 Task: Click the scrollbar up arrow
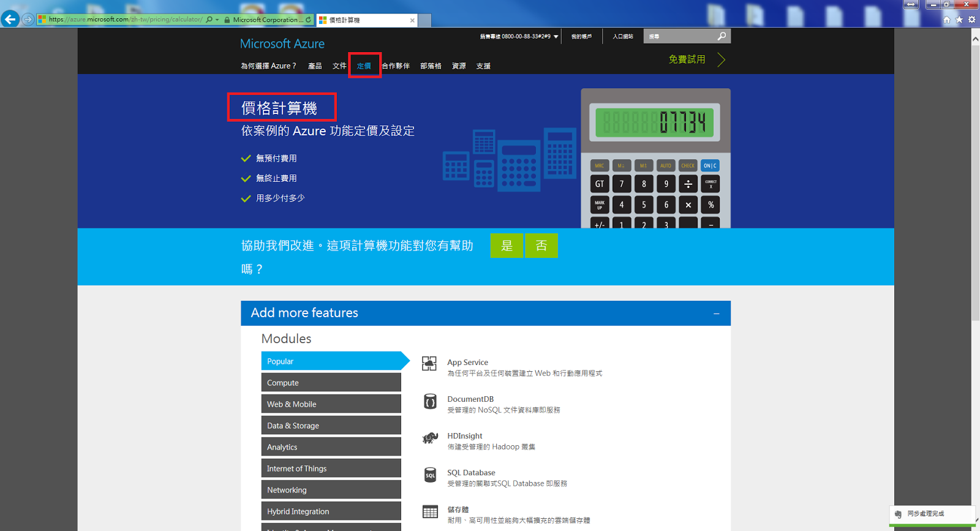pyautogui.click(x=975, y=39)
